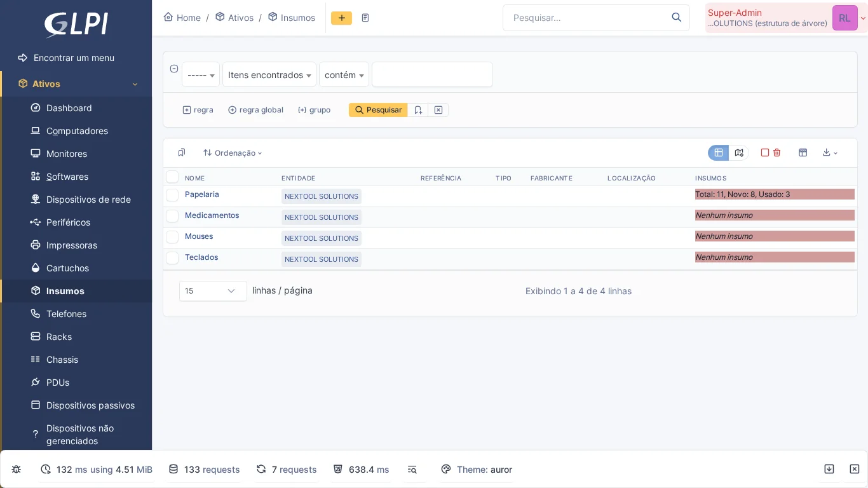
Task: Click the Pesquisar search button
Action: point(378,110)
